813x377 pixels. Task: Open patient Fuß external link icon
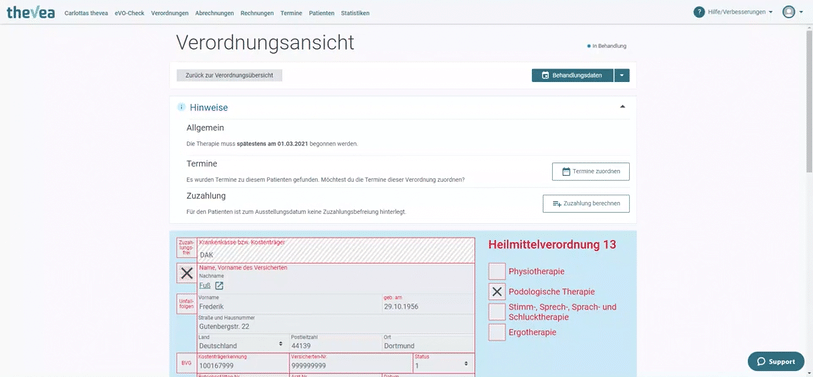click(219, 286)
